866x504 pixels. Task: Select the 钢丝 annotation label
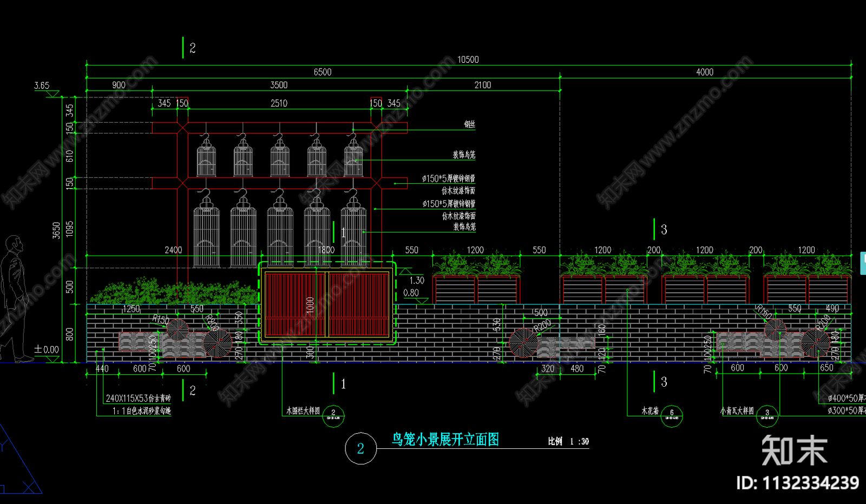coord(469,124)
